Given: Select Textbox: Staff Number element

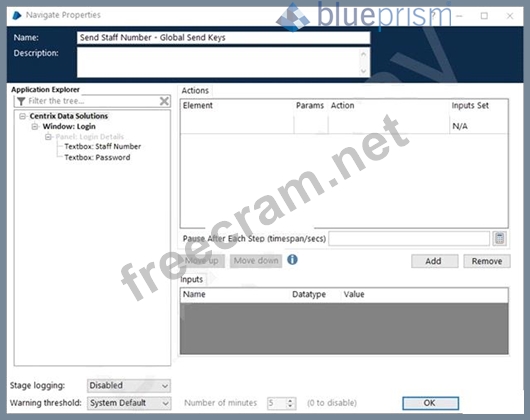Looking at the screenshot, I should click(x=103, y=147).
